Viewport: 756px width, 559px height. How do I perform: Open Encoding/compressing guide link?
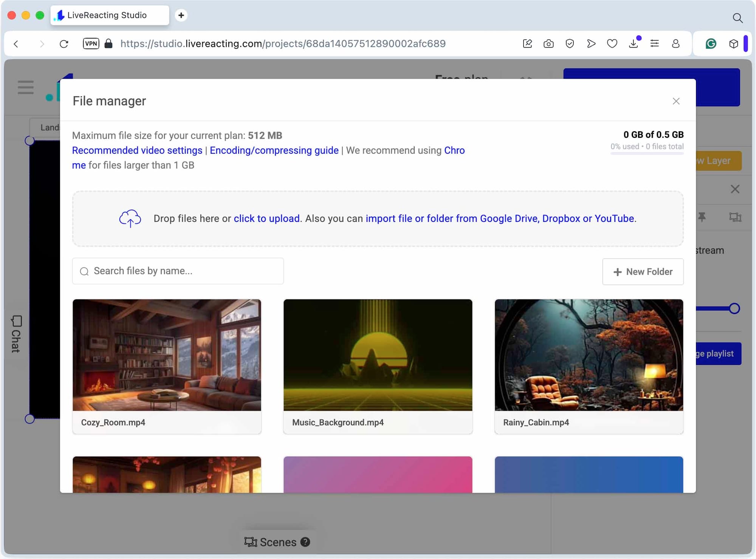[274, 150]
